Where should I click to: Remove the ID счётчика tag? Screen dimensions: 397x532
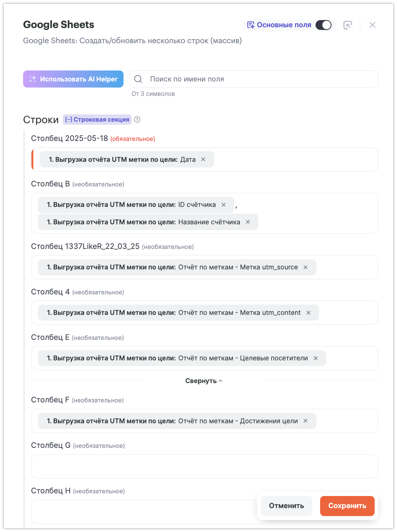224,205
